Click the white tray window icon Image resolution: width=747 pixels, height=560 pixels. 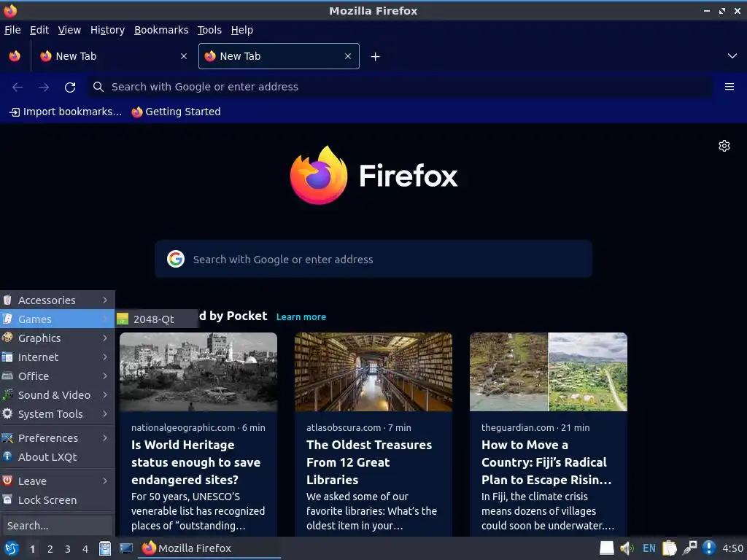tap(606, 548)
